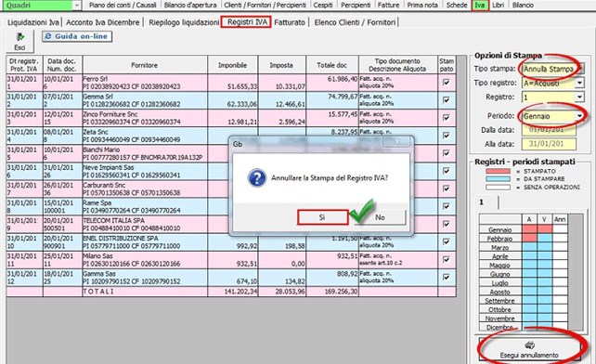
Task: Expand the Periodo Gennaio dropdown
Action: click(579, 116)
